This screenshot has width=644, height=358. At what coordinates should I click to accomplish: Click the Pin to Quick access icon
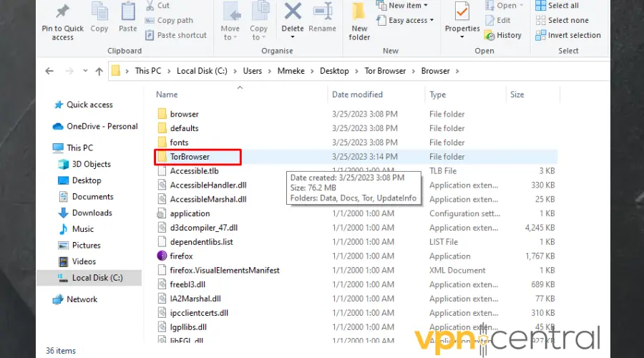(x=62, y=12)
